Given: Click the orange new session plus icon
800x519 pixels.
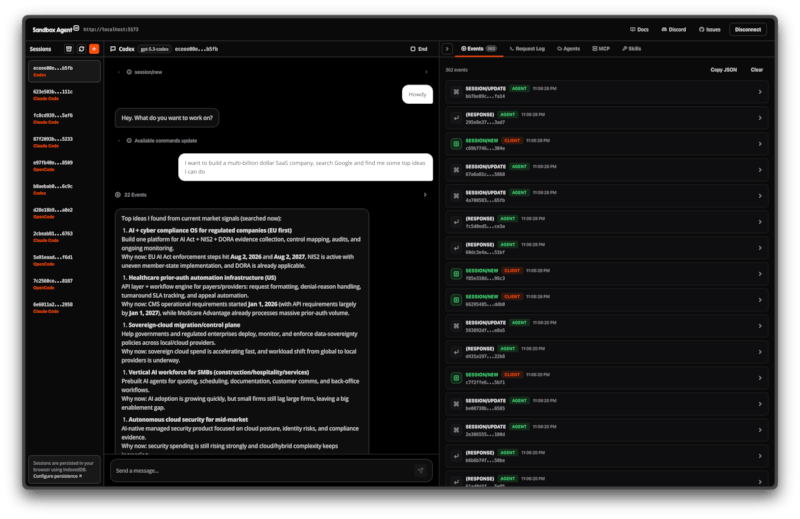Looking at the screenshot, I should (94, 48).
